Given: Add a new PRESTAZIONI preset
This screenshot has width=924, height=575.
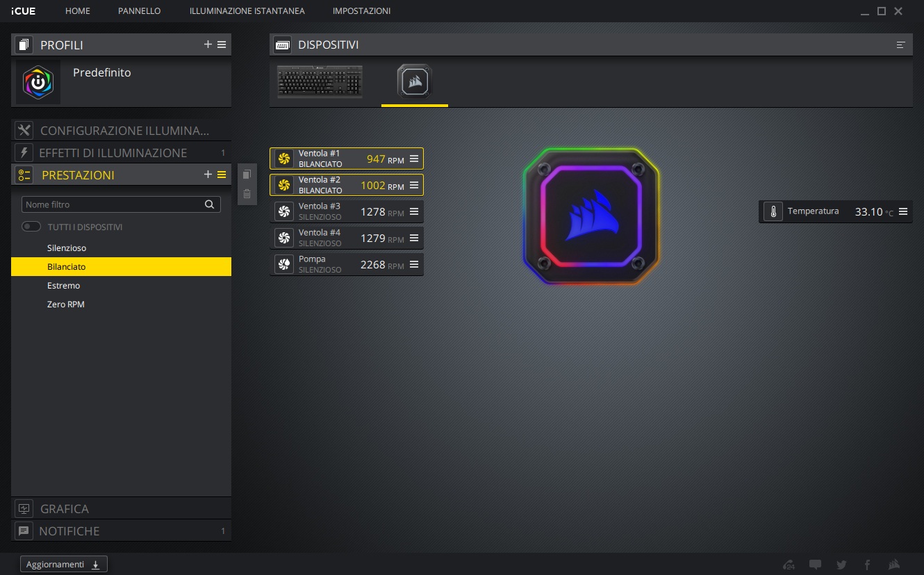Looking at the screenshot, I should 208,175.
